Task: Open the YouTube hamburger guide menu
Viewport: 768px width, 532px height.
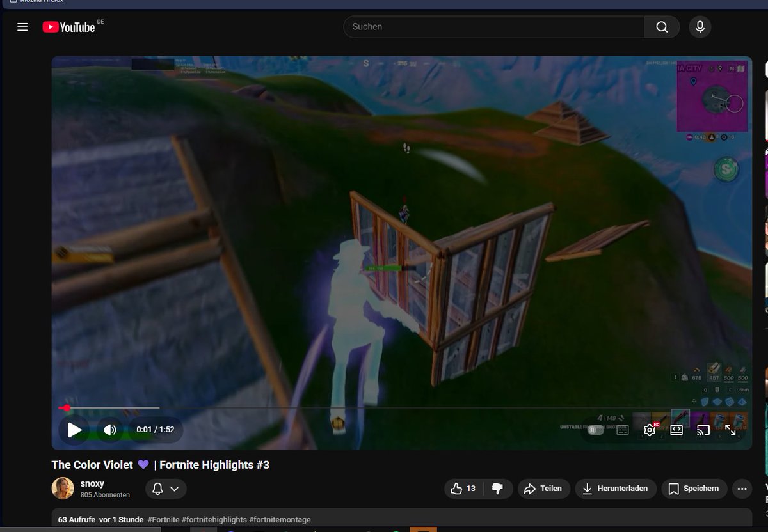Action: click(x=22, y=27)
